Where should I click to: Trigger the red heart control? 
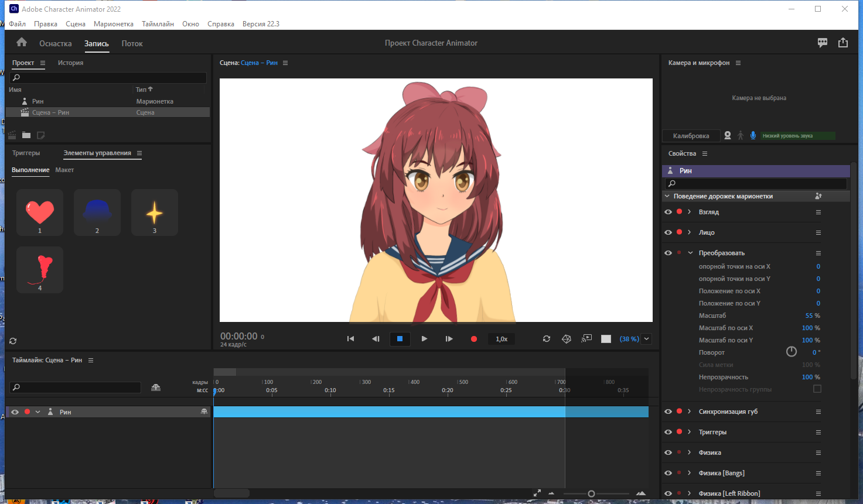pyautogui.click(x=40, y=212)
